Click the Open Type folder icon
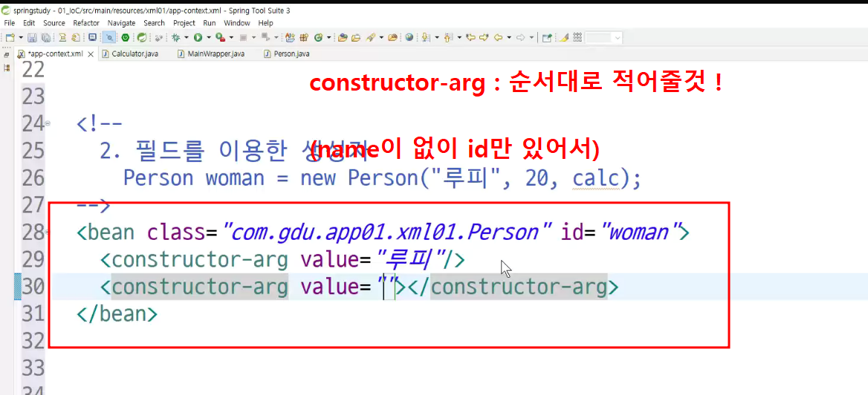Screen dimensions: 868x395 (x=342, y=38)
